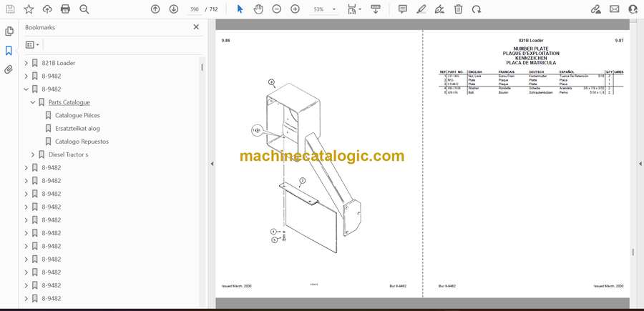Image resolution: width=644 pixels, height=311 pixels.
Task: Expand the Diesel Tractor s bookmark
Action: pos(33,154)
